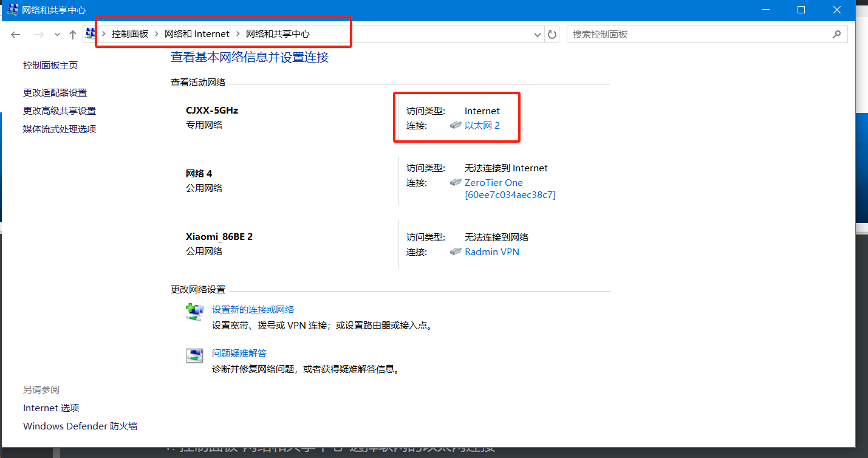Open 问题疑难解答 link

(239, 354)
